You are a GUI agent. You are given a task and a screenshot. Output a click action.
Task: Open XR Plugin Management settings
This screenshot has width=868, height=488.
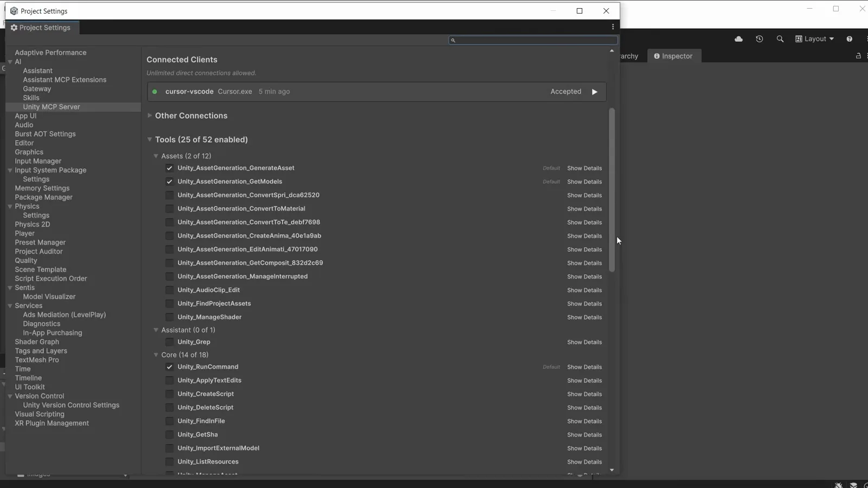coord(52,423)
